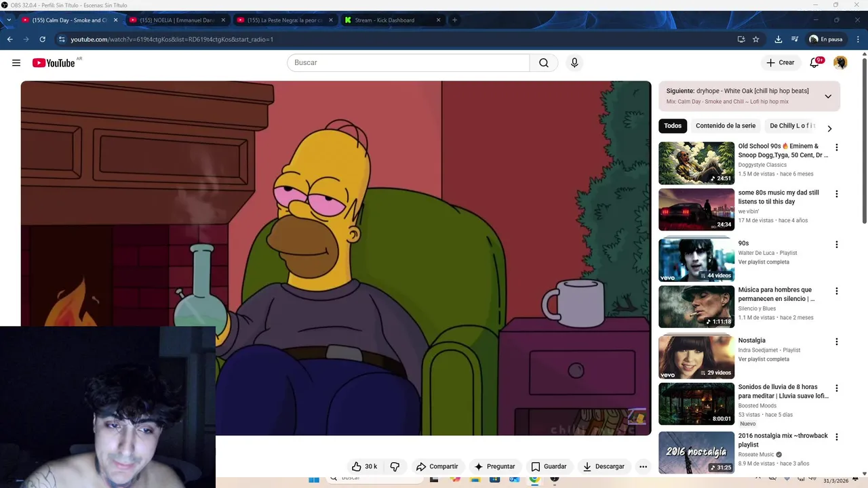Click the Descargar button

coord(604,466)
